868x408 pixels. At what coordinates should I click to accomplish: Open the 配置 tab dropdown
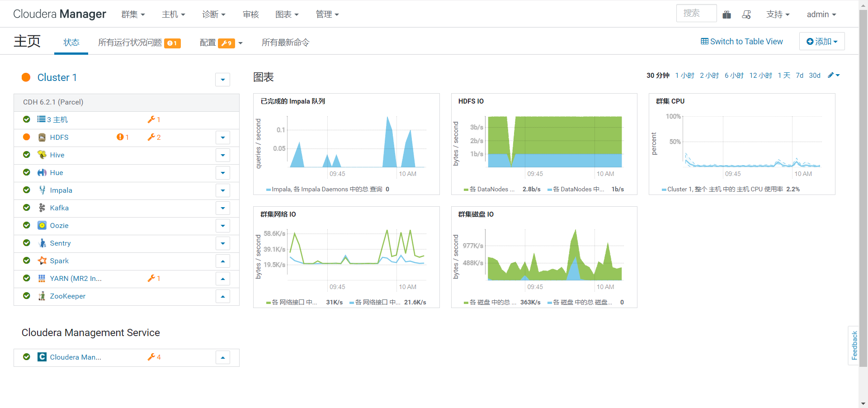coord(221,43)
